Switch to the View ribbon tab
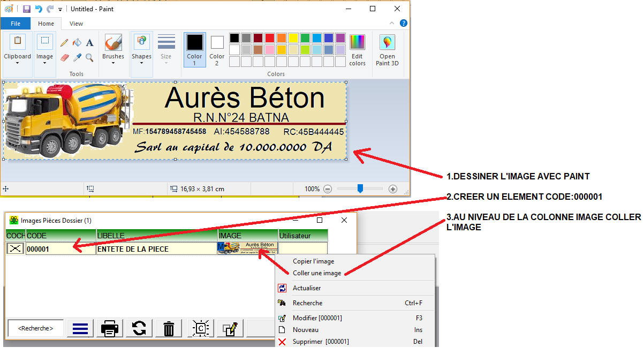This screenshot has width=644, height=362. [x=77, y=24]
